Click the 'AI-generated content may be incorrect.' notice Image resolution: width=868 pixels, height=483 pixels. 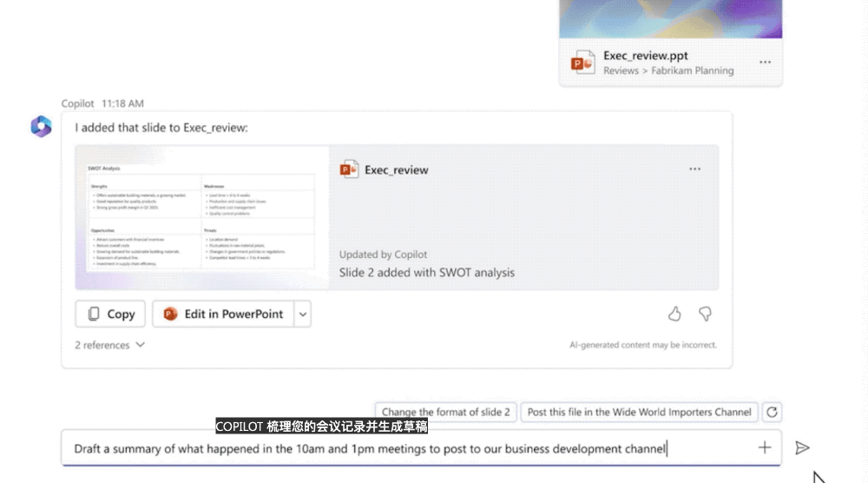[642, 345]
